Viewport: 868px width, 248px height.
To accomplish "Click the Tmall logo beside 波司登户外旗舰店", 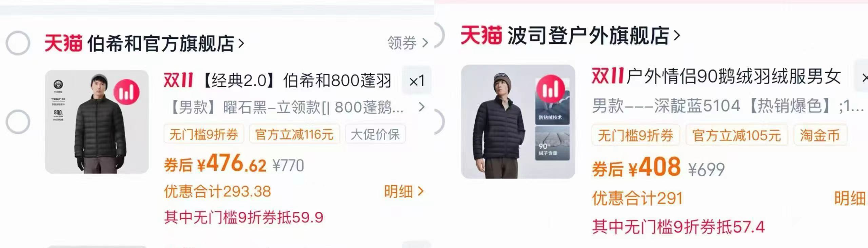I will point(481,35).
